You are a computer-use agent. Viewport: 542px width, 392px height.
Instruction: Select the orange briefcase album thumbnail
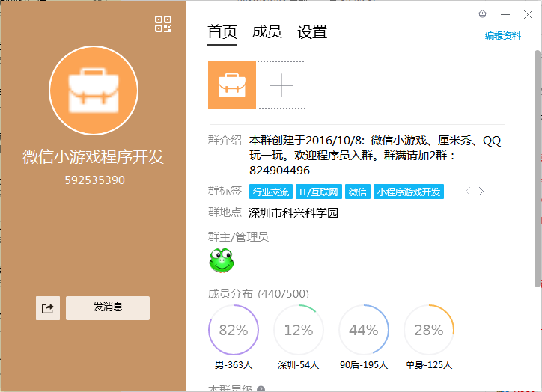point(232,85)
